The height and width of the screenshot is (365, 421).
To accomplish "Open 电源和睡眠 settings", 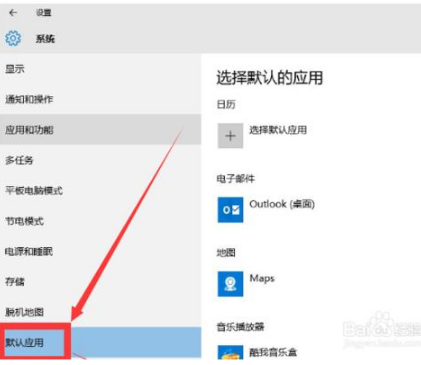I will click(100, 251).
